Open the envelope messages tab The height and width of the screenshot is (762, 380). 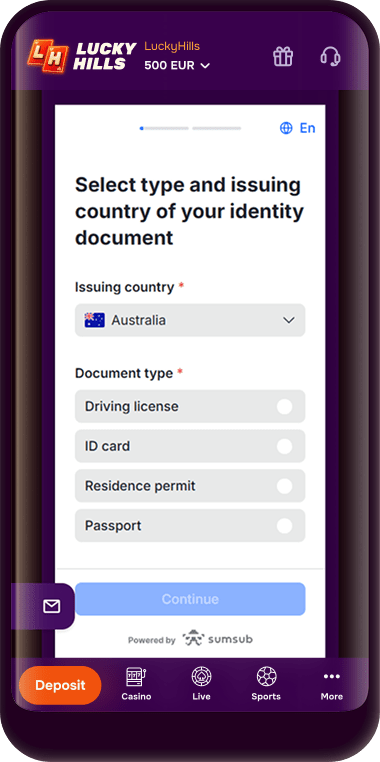point(52,606)
